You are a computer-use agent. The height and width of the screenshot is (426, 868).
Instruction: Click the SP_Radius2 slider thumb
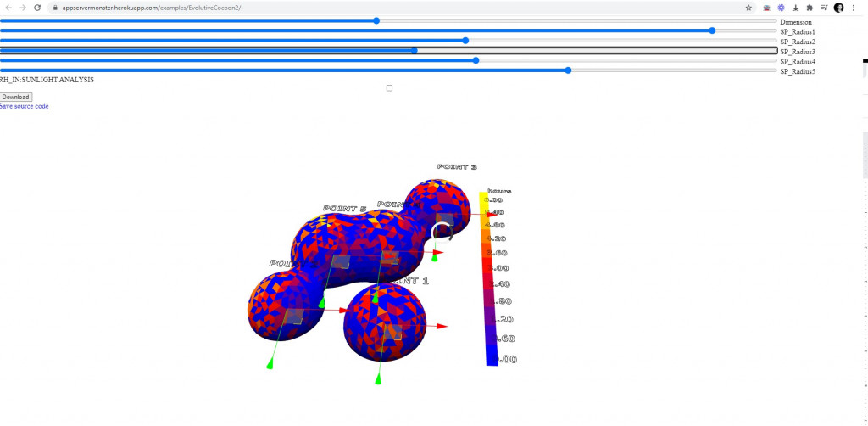click(465, 41)
